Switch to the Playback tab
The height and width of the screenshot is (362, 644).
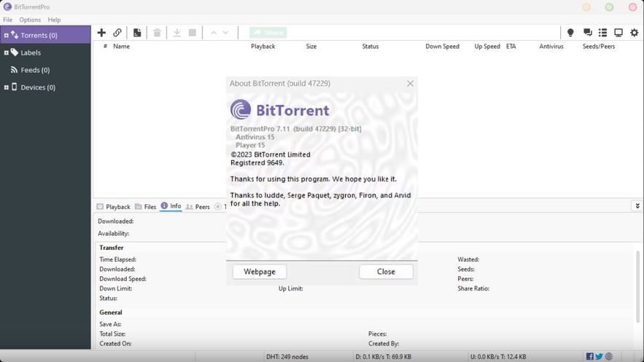[x=113, y=207]
